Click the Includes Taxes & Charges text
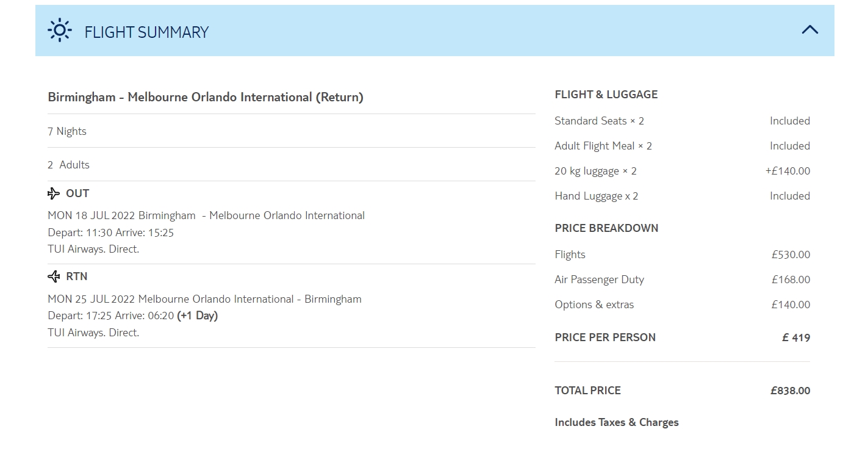Image resolution: width=868 pixels, height=451 pixels. click(616, 422)
